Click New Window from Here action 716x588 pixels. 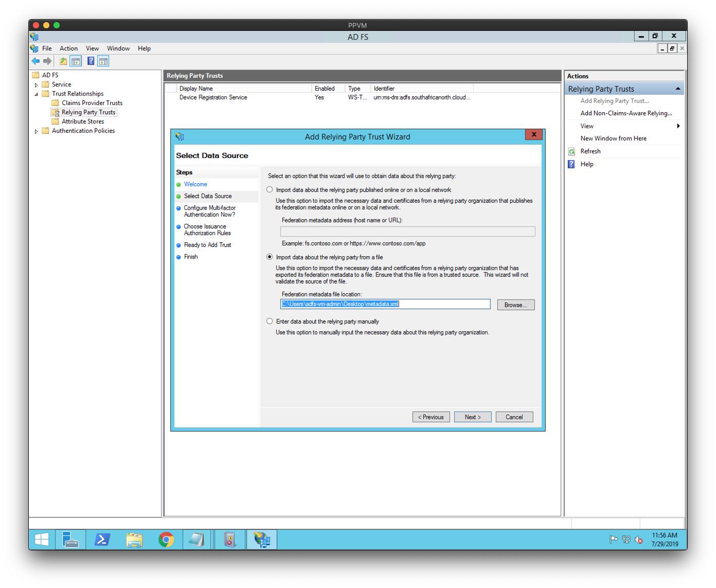pyautogui.click(x=613, y=138)
